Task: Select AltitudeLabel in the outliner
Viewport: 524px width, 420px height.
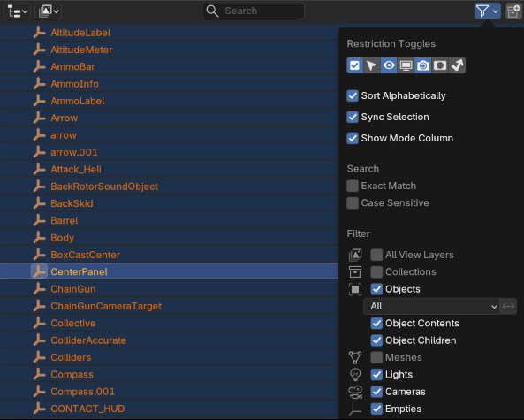Action: pos(80,33)
